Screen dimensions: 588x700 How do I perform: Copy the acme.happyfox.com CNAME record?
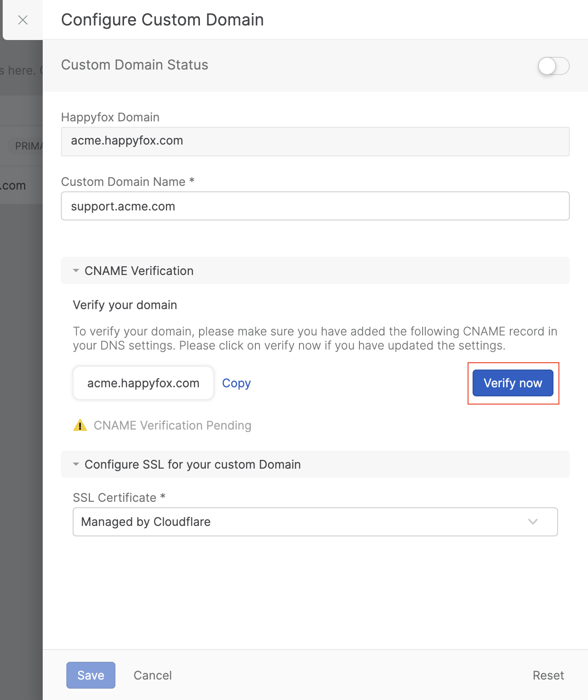coord(236,383)
